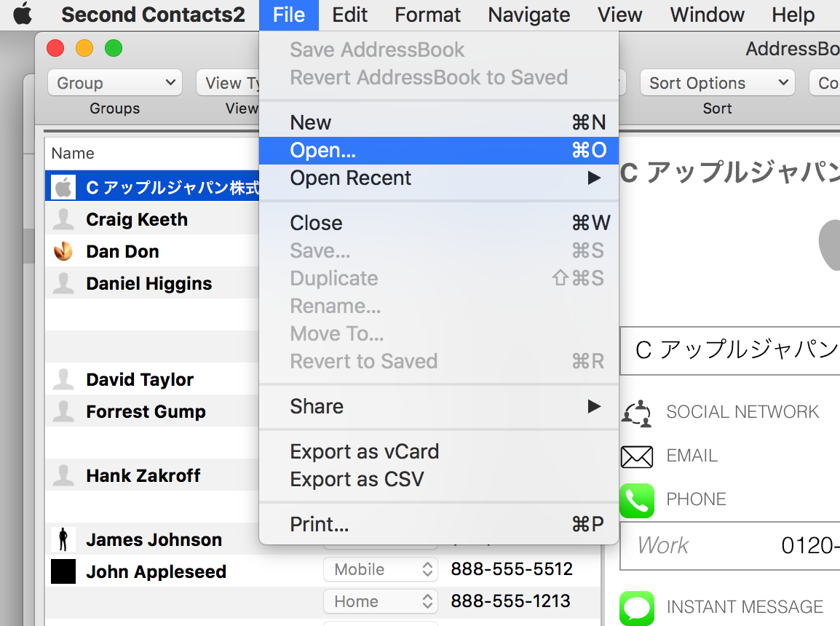Expand the Share submenu
Image resolution: width=840 pixels, height=626 pixels.
439,406
